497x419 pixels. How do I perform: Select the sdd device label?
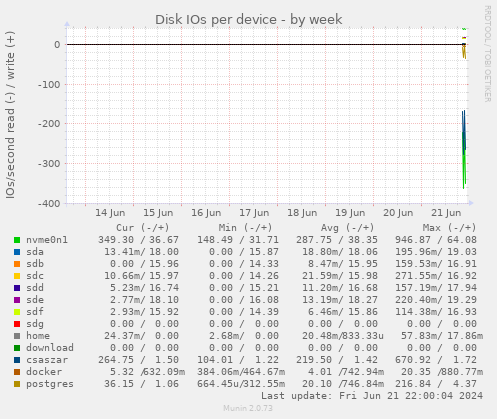click(x=35, y=288)
